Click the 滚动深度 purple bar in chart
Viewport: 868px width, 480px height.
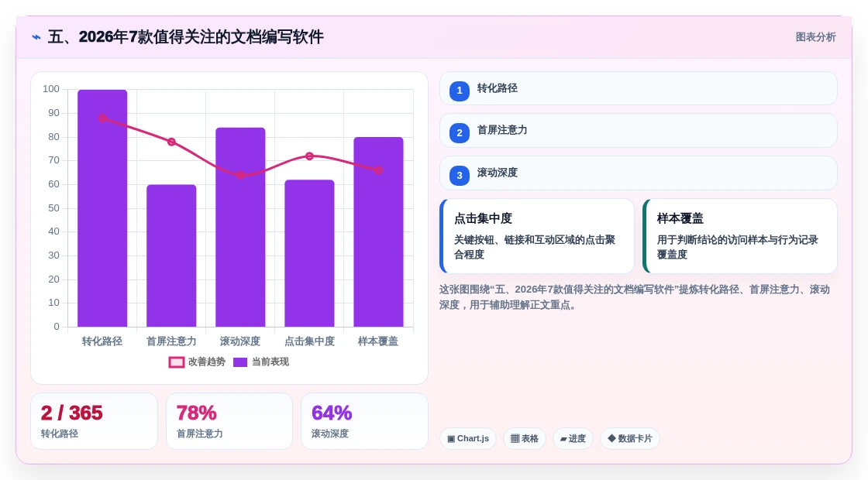tap(240, 228)
